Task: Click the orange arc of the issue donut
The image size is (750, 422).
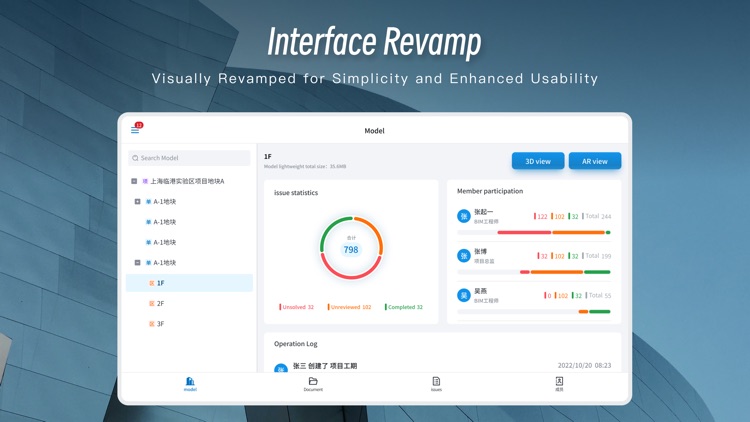Action: 375,230
